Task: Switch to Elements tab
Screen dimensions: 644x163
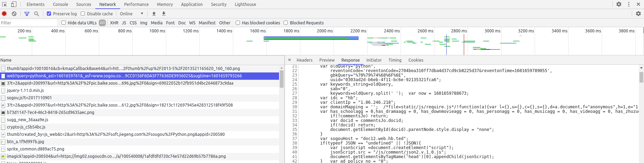Action: pyautogui.click(x=36, y=4)
